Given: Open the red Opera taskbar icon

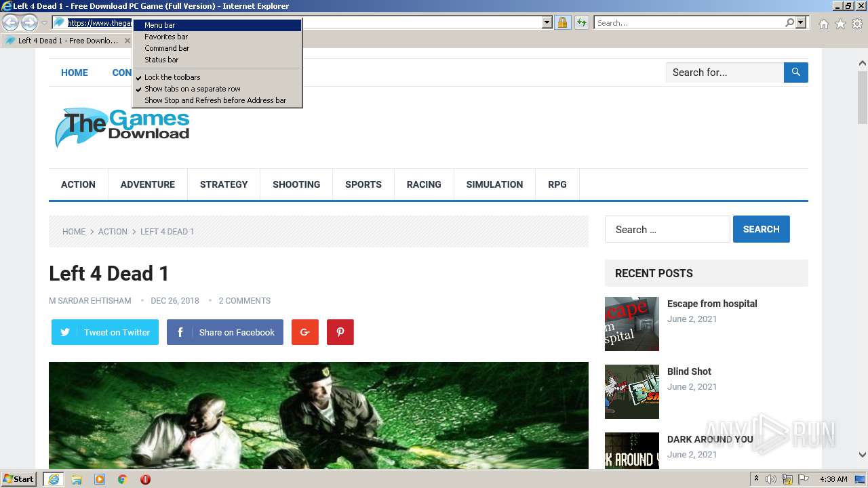Looking at the screenshot, I should [145, 479].
